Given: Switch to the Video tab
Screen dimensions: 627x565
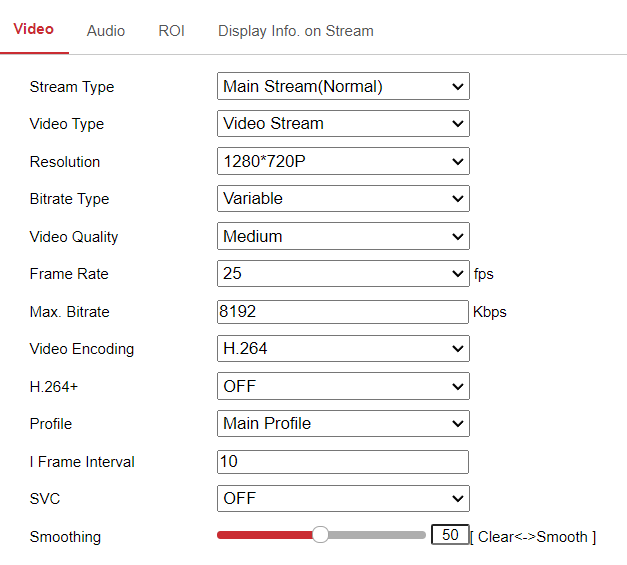Looking at the screenshot, I should pos(34,29).
